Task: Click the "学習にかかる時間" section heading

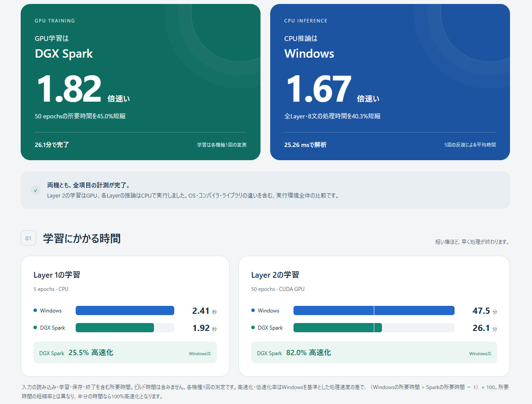Action: [x=82, y=239]
